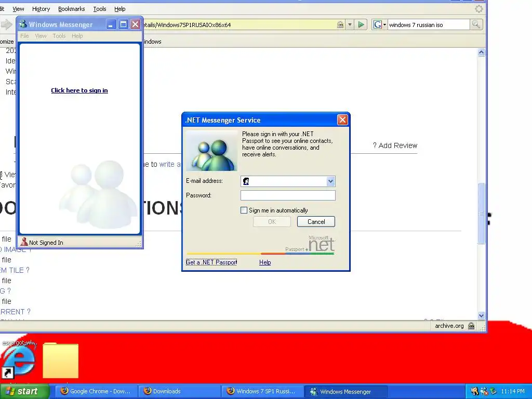This screenshot has height=399, width=532.
Task: Open the Firefox Help menu
Action: (120, 9)
